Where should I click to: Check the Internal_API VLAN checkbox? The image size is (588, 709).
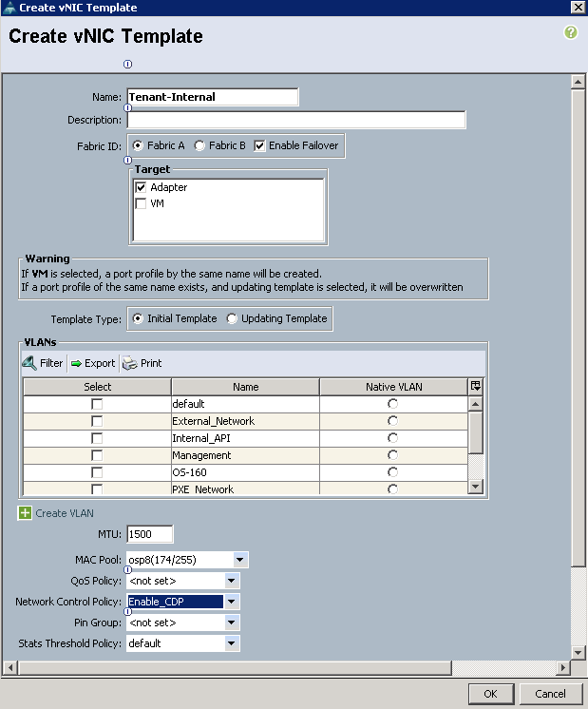click(97, 438)
